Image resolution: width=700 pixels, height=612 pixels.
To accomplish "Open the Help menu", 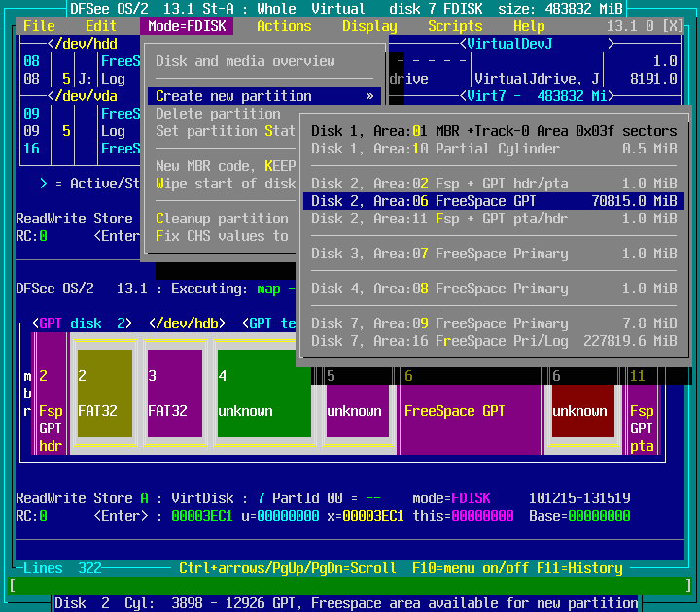I will 529,26.
